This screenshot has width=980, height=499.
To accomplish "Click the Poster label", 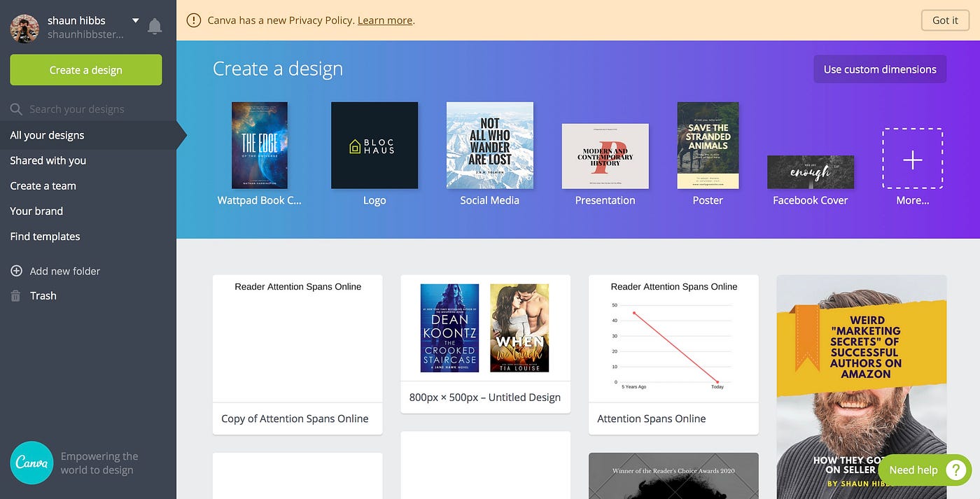I will coord(708,200).
